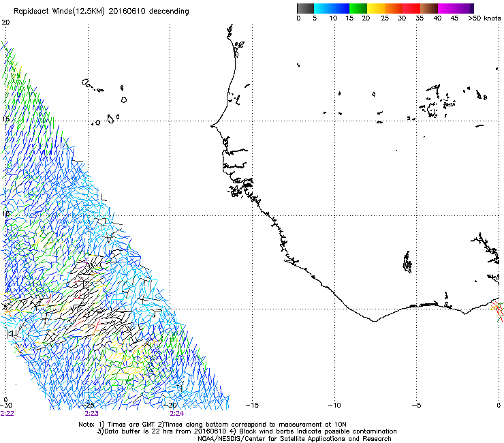Click the '-30' longitude axis label
The height and width of the screenshot is (443, 504).
pyautogui.click(x=6, y=406)
